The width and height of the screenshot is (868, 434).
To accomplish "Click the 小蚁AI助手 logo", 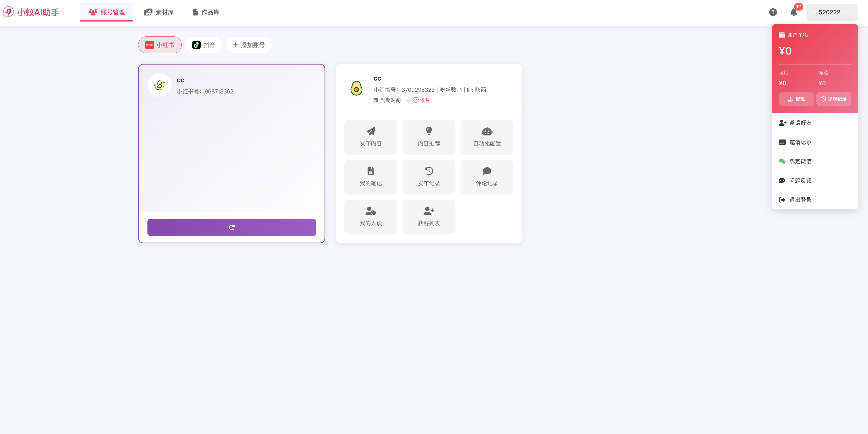I will (x=31, y=12).
